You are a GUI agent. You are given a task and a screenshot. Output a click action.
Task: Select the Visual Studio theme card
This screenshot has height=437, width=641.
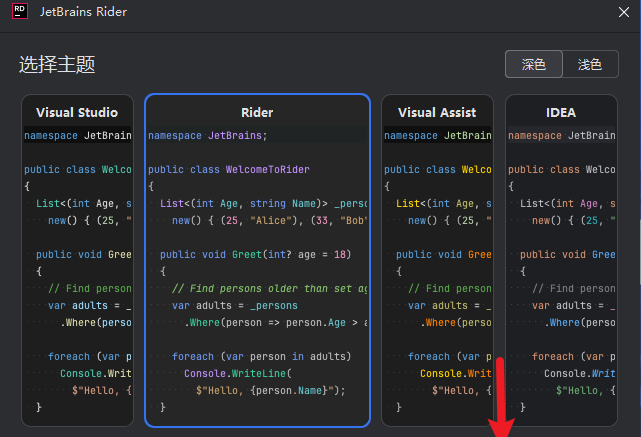click(78, 260)
